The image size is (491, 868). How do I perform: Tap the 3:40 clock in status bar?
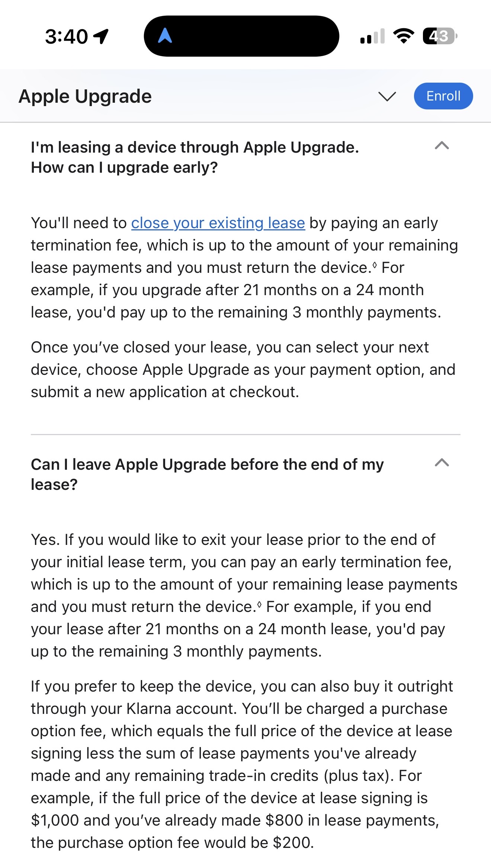(x=67, y=36)
